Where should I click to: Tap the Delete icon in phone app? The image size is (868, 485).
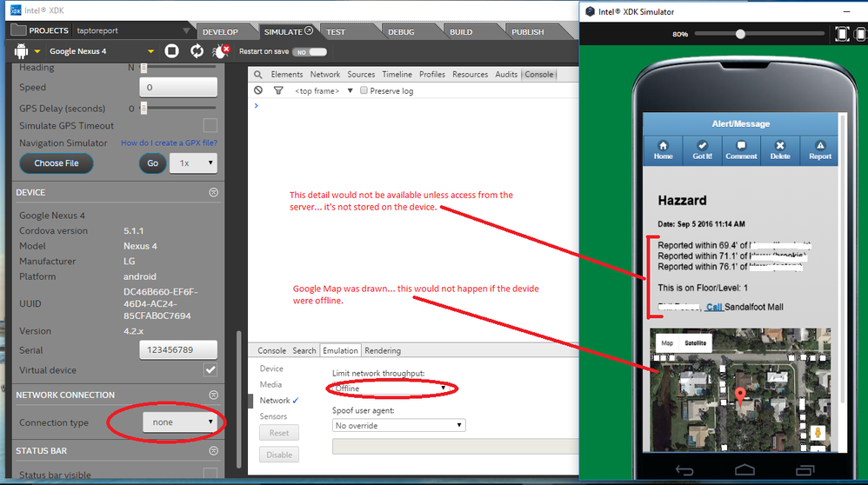click(x=780, y=149)
